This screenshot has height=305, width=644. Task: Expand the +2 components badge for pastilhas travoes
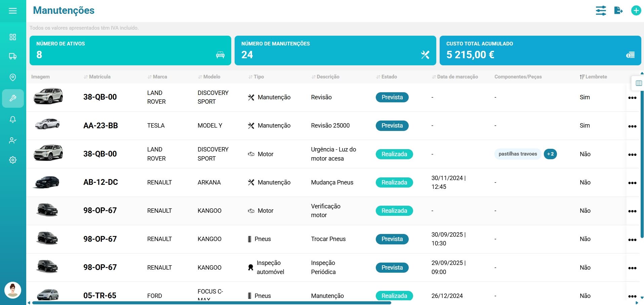point(550,154)
